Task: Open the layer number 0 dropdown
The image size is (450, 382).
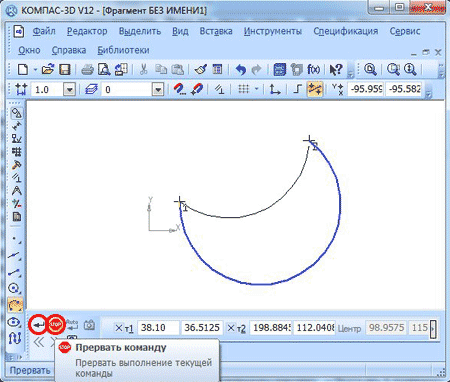Action: click(158, 90)
